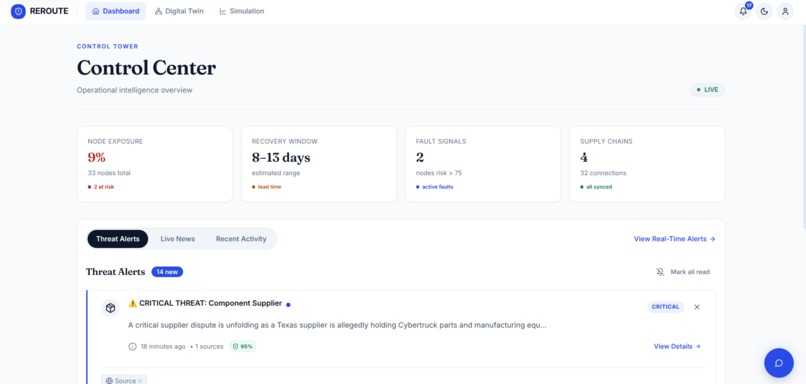Switch to the Live News tab
Image resolution: width=806 pixels, height=384 pixels.
coord(177,239)
